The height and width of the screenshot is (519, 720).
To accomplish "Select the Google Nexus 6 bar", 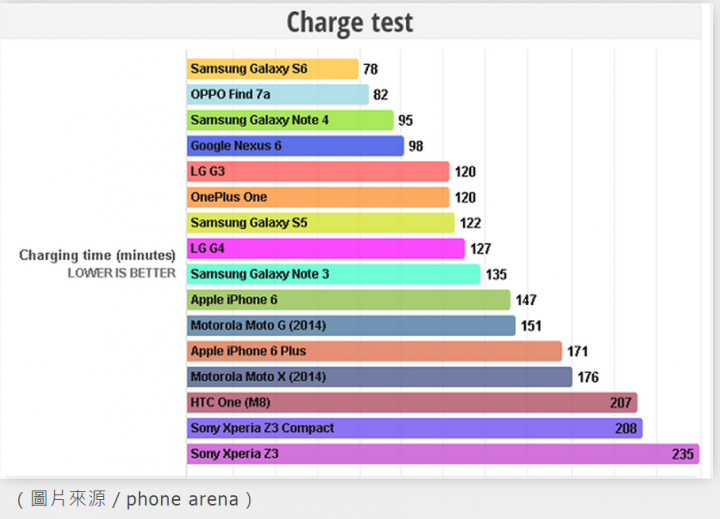I will pos(295,146).
